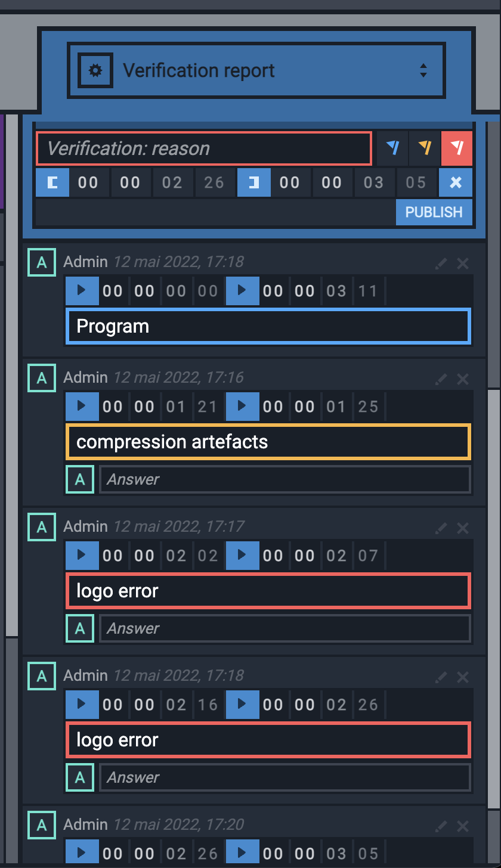Select the red flag severity
This screenshot has height=868, width=501.
click(x=457, y=148)
